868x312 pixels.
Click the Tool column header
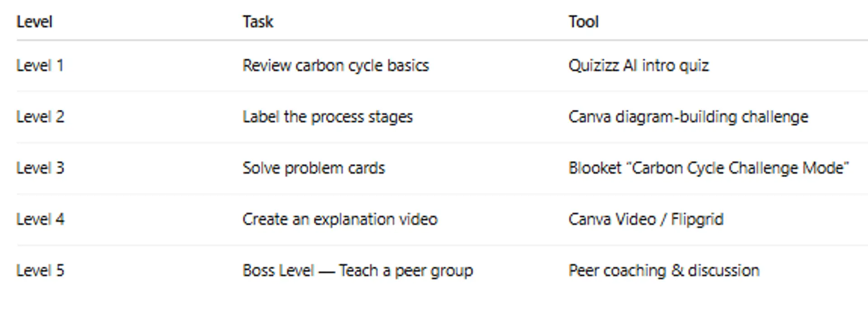point(583,22)
